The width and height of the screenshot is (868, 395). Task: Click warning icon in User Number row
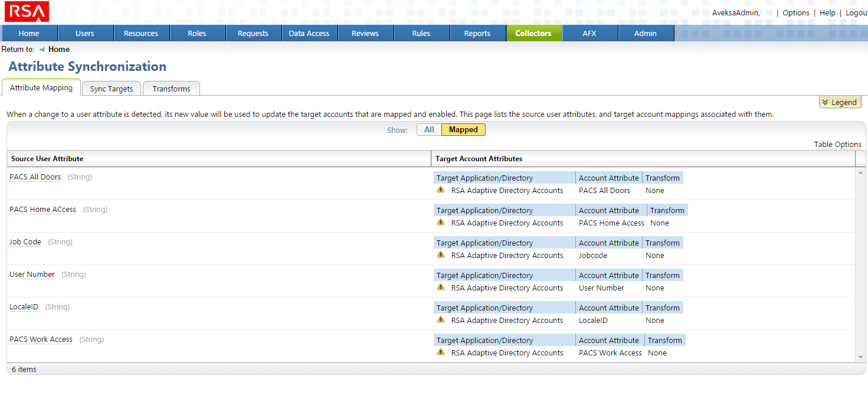pyautogui.click(x=441, y=287)
